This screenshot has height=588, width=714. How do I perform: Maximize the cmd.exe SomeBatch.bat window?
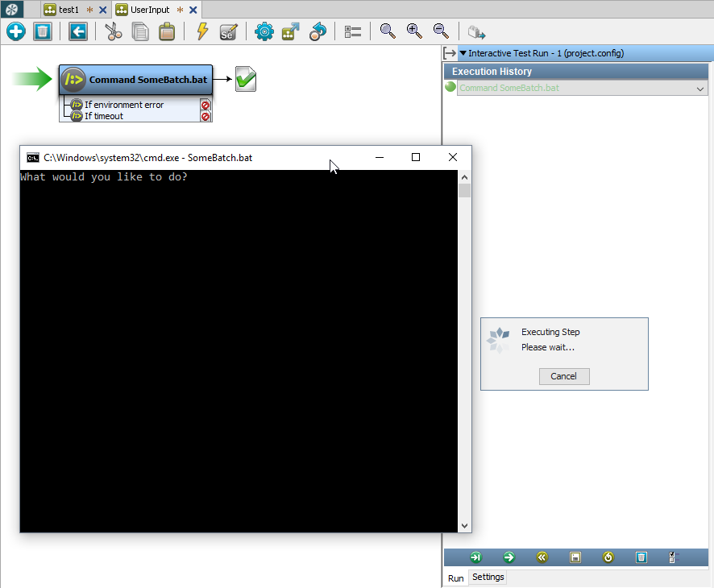(416, 157)
